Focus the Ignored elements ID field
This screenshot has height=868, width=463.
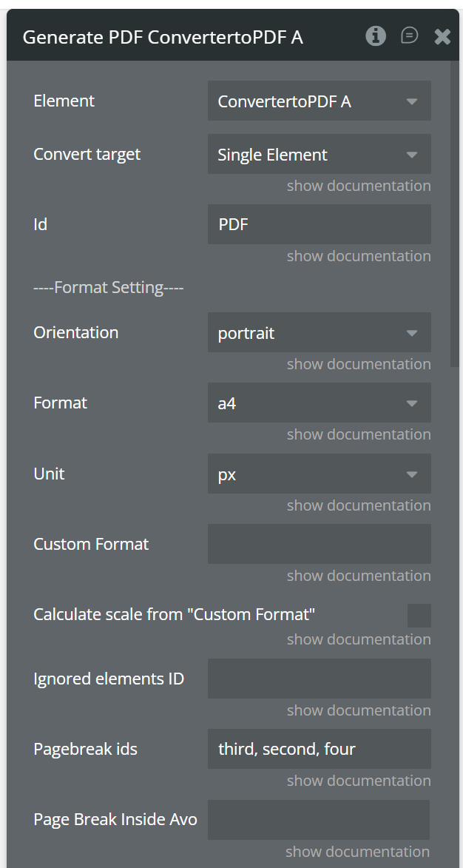point(319,679)
